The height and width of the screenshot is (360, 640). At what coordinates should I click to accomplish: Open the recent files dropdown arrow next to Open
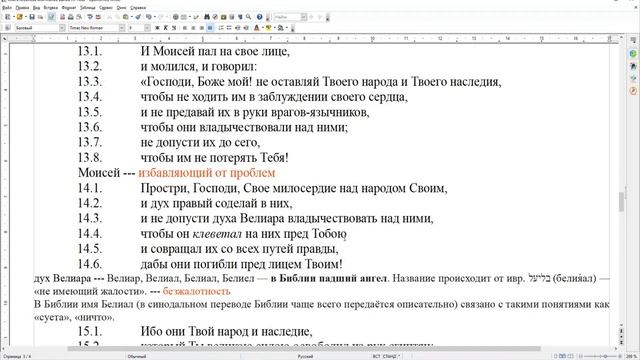pos(25,17)
